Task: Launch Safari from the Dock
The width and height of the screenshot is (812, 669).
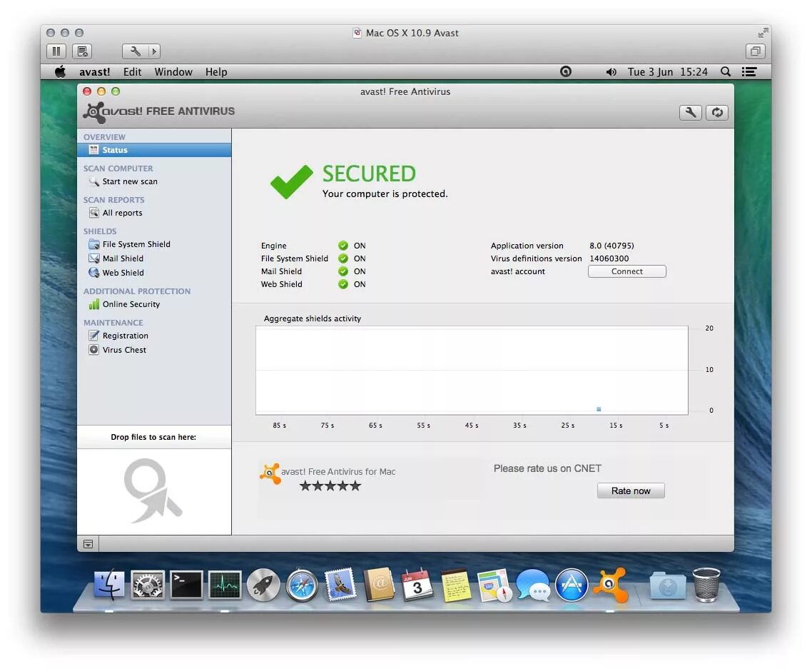Action: click(302, 585)
